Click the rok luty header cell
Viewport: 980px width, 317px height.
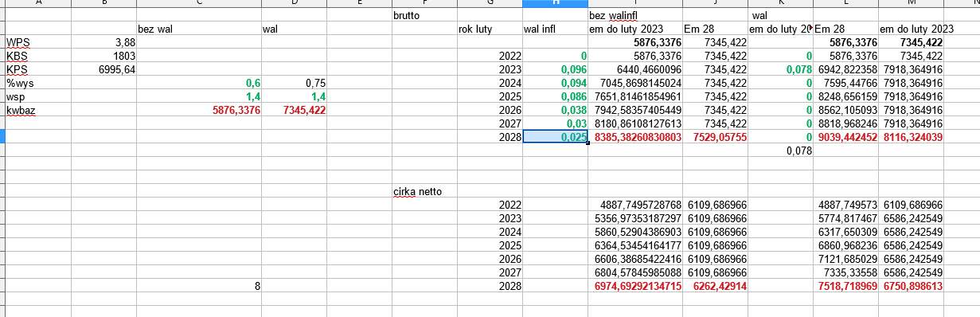[x=490, y=29]
